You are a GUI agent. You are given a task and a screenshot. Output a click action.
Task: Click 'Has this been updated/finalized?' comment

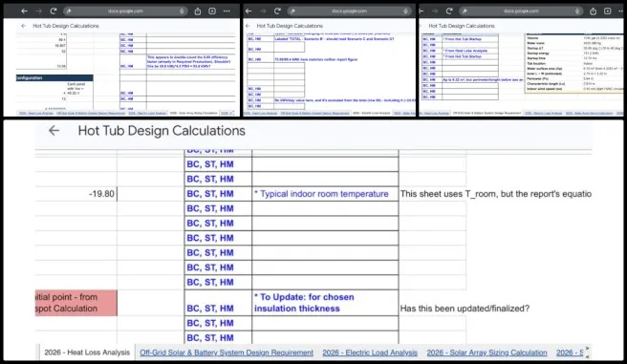pos(465,309)
